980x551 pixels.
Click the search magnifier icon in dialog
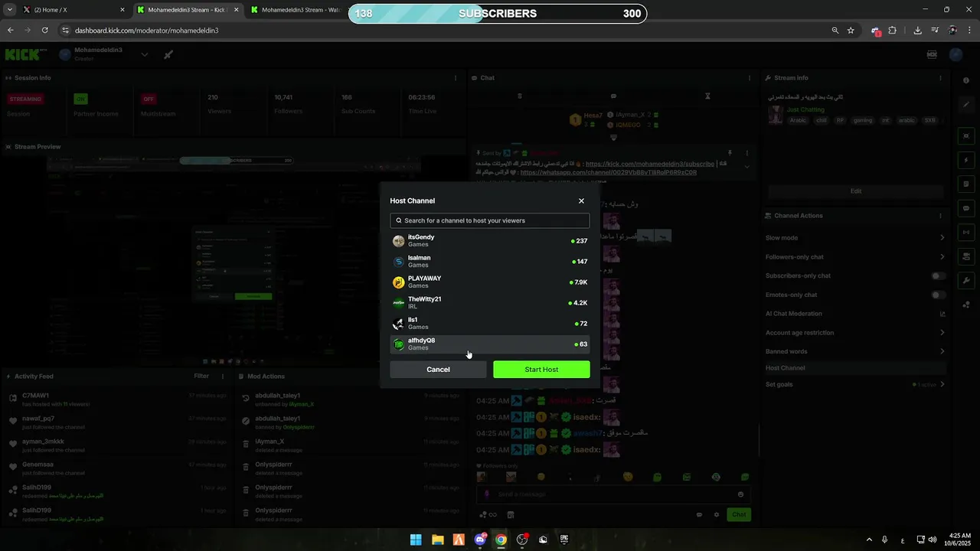[x=399, y=220]
